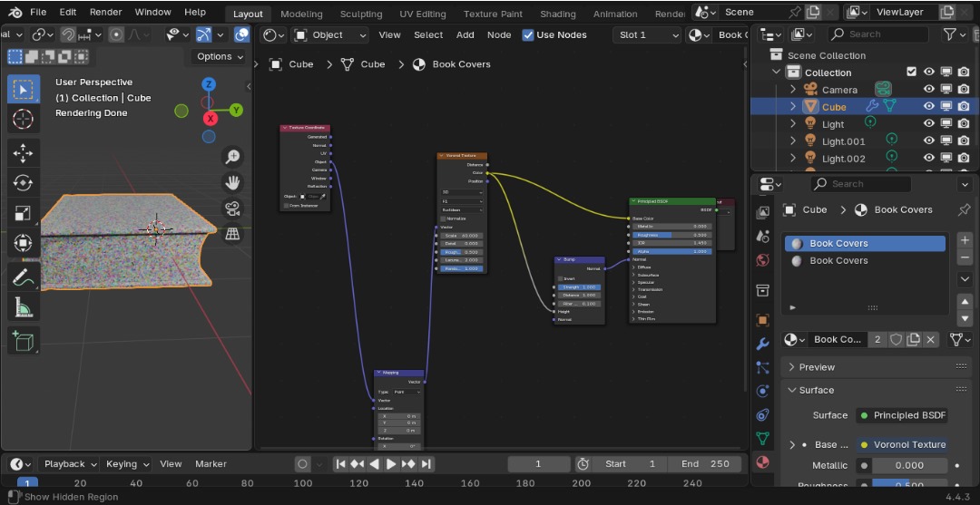Activate the 3D Cursor tool
980x505 pixels.
point(23,120)
